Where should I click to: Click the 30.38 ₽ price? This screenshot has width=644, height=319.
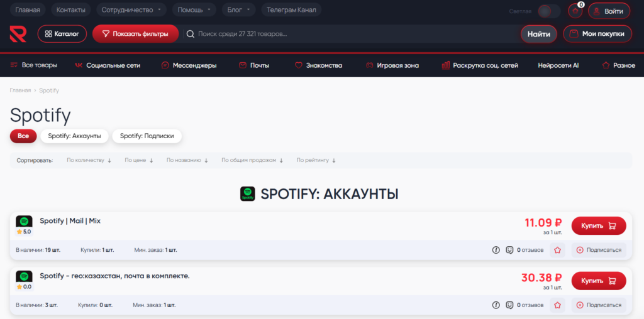point(541,278)
